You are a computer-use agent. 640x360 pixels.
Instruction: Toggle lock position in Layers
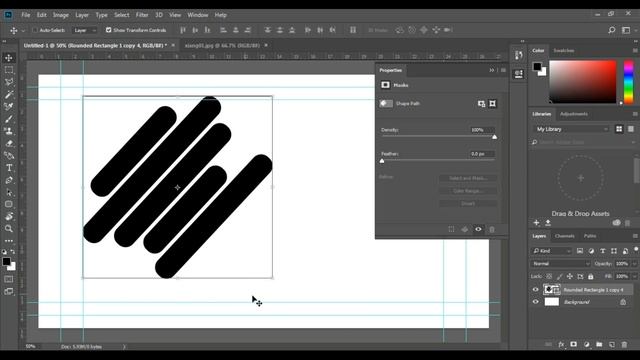point(570,276)
